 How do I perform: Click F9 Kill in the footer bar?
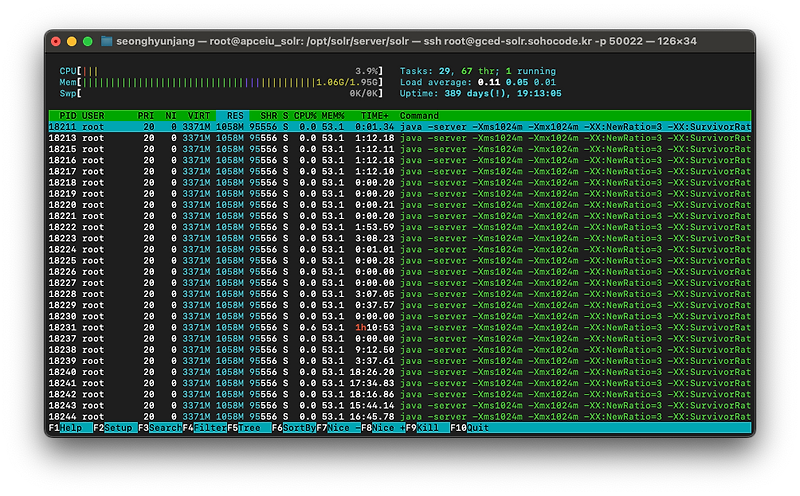(x=428, y=428)
